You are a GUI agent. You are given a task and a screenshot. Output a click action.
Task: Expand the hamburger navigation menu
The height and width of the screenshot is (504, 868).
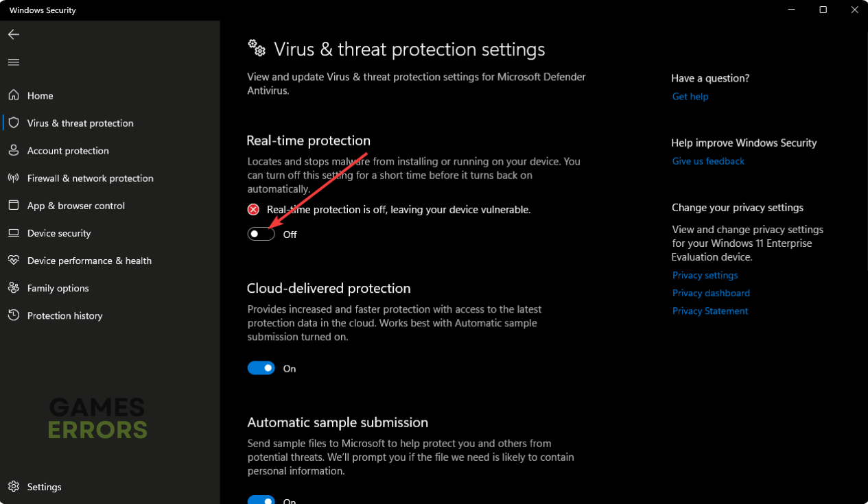[x=14, y=62]
